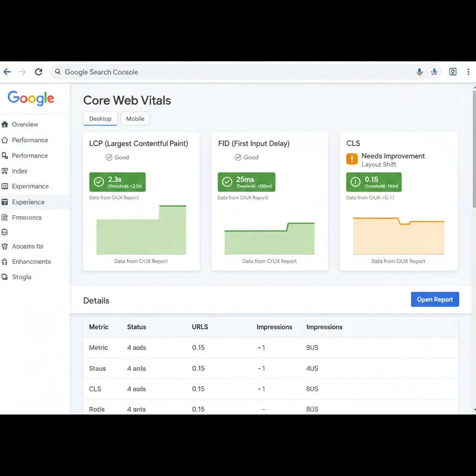
Task: Click the 9US cell in Metric row
Action: [312, 348]
